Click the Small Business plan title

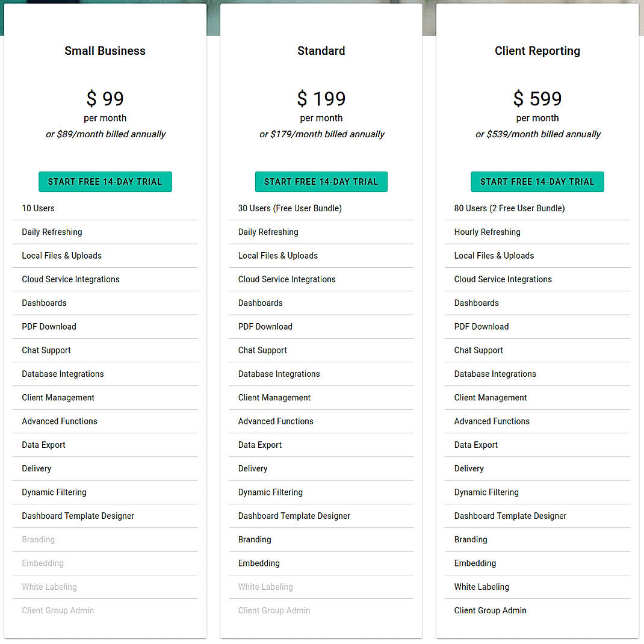[105, 51]
